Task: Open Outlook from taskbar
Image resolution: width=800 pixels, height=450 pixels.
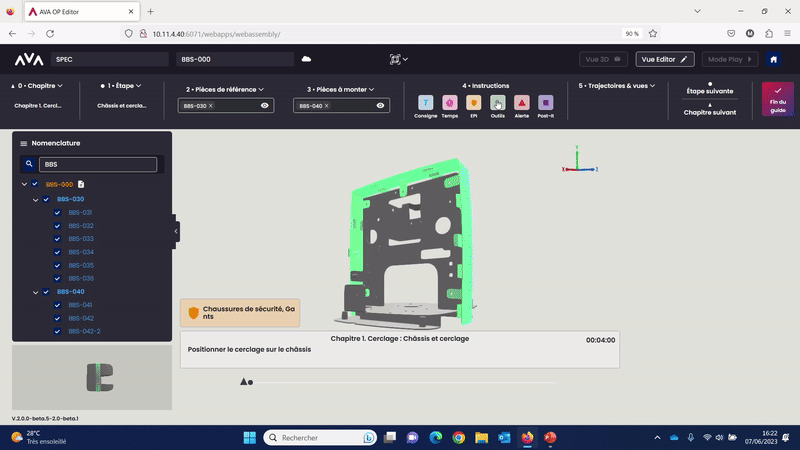Action: (504, 438)
